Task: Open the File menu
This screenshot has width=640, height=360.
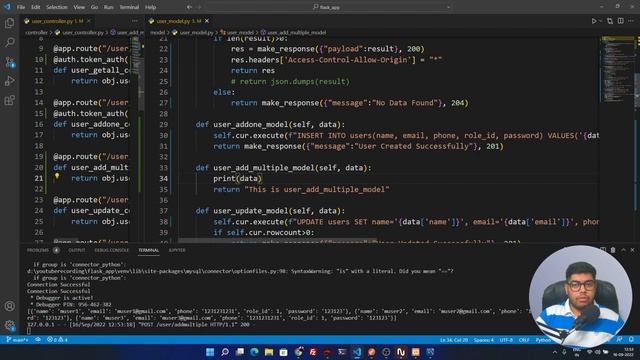Action: (x=21, y=7)
